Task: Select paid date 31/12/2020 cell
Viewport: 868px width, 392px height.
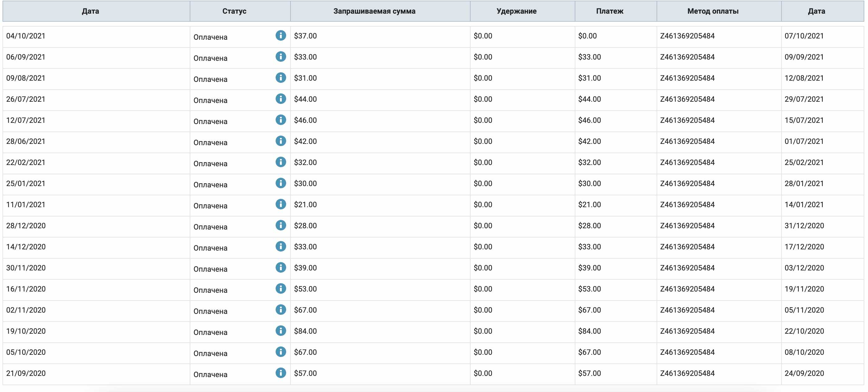Action: pos(822,226)
